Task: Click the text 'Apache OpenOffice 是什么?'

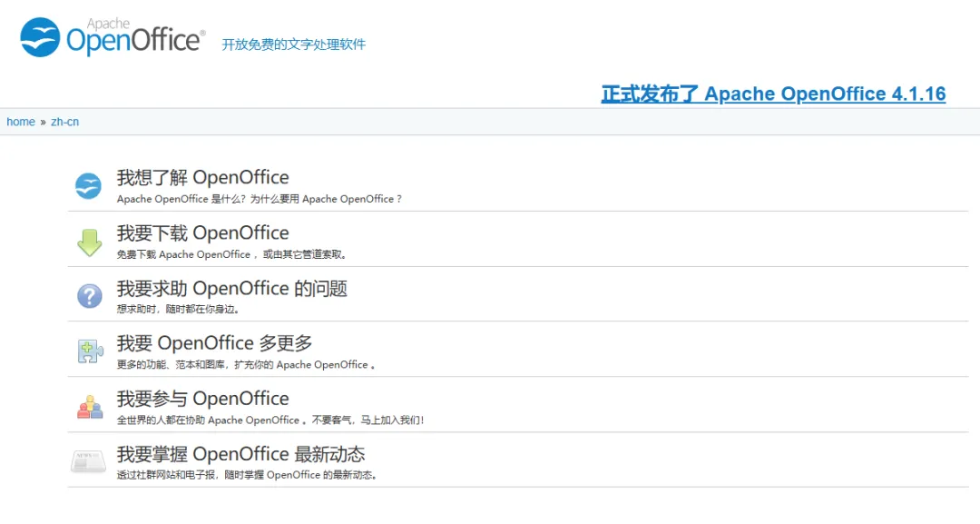Action: point(181,199)
